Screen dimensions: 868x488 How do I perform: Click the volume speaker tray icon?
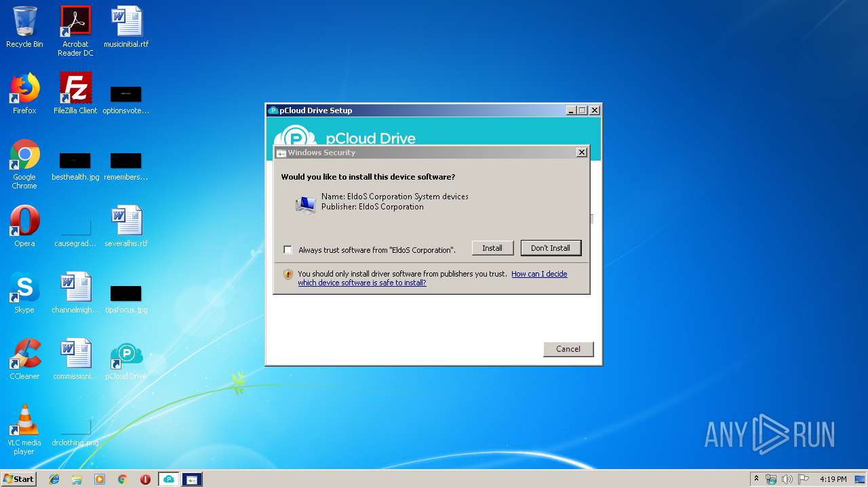(x=787, y=479)
